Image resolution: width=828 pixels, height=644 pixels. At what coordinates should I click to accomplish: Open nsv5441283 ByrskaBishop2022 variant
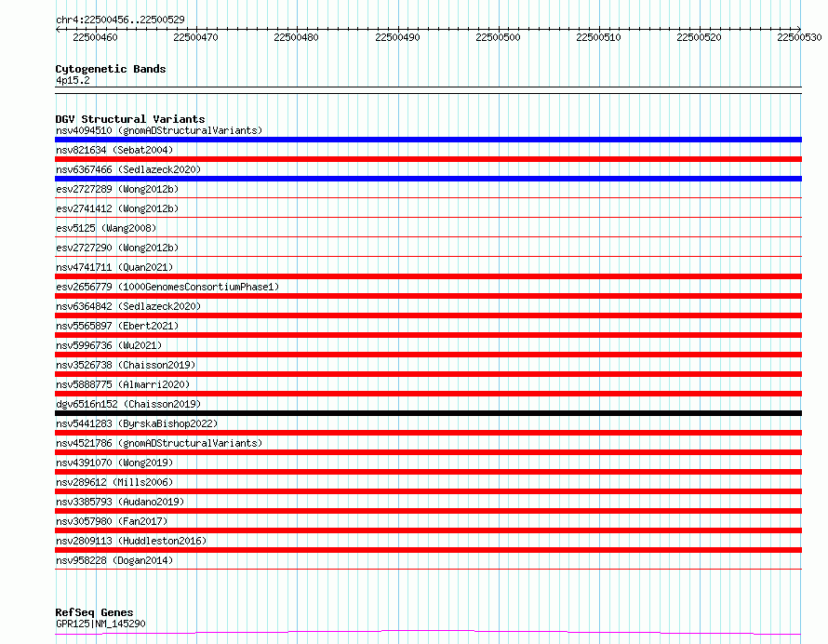point(137,423)
